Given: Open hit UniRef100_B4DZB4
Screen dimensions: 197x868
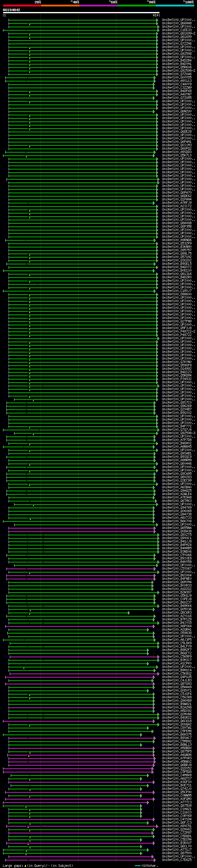Looking at the screenshot, I should click(177, 60).
